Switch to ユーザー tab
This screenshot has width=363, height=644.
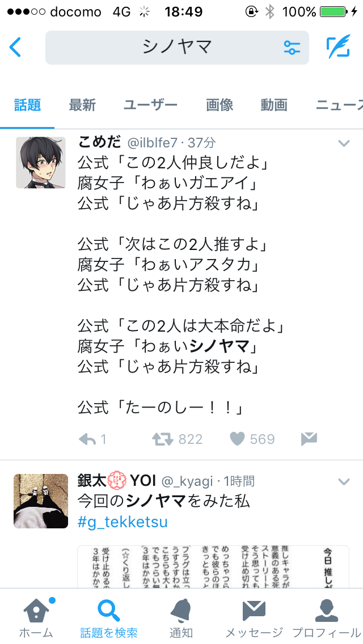(150, 105)
